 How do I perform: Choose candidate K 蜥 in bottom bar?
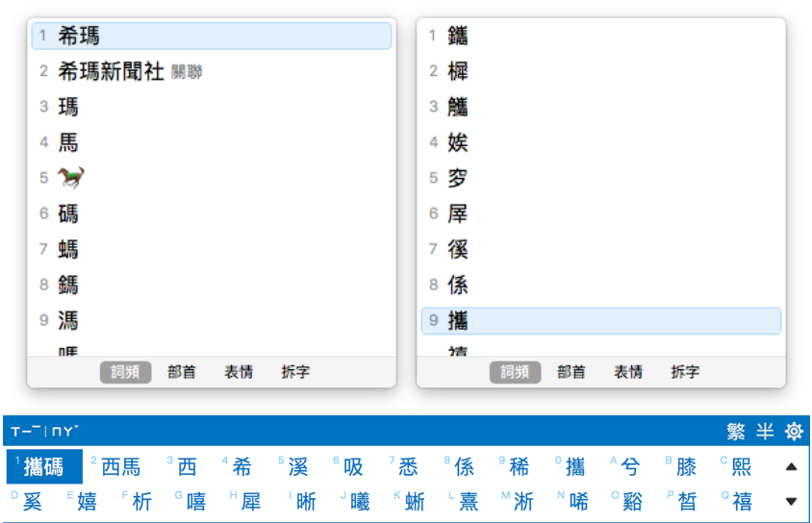[410, 501]
